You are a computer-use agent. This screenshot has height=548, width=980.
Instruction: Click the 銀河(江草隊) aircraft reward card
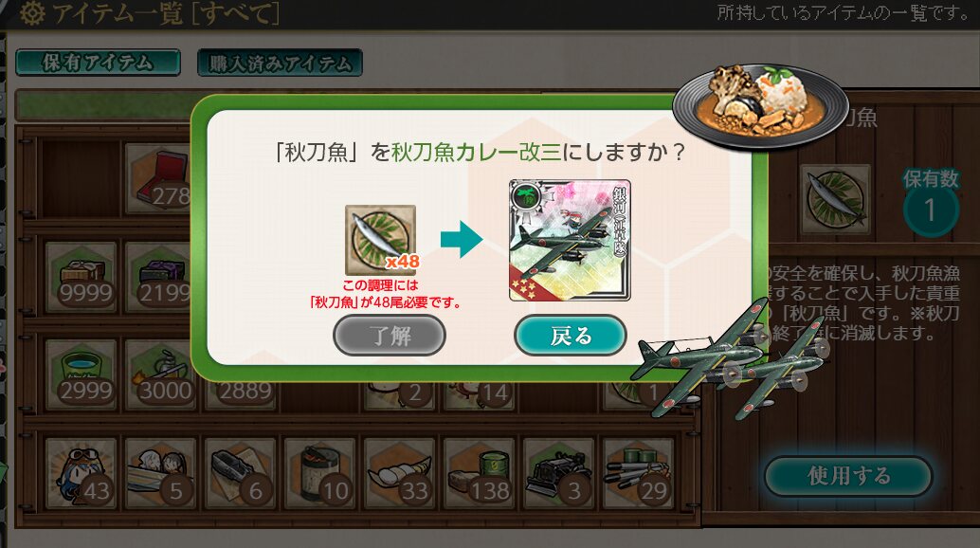coord(570,241)
